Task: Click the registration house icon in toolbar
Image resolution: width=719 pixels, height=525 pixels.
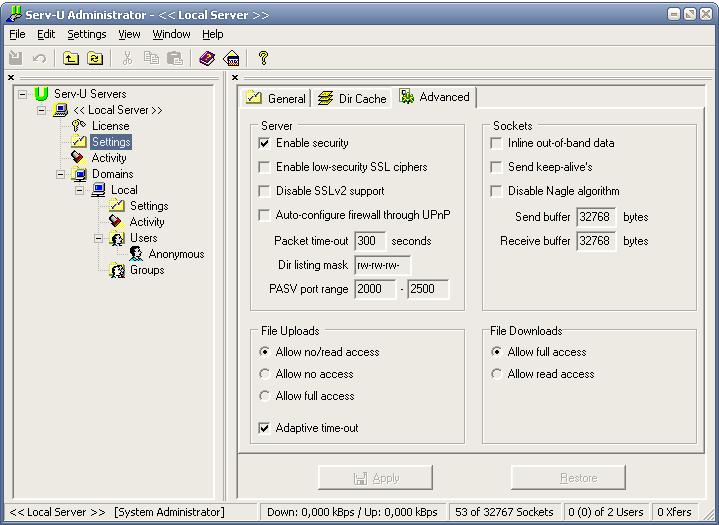Action: pyautogui.click(x=231, y=58)
